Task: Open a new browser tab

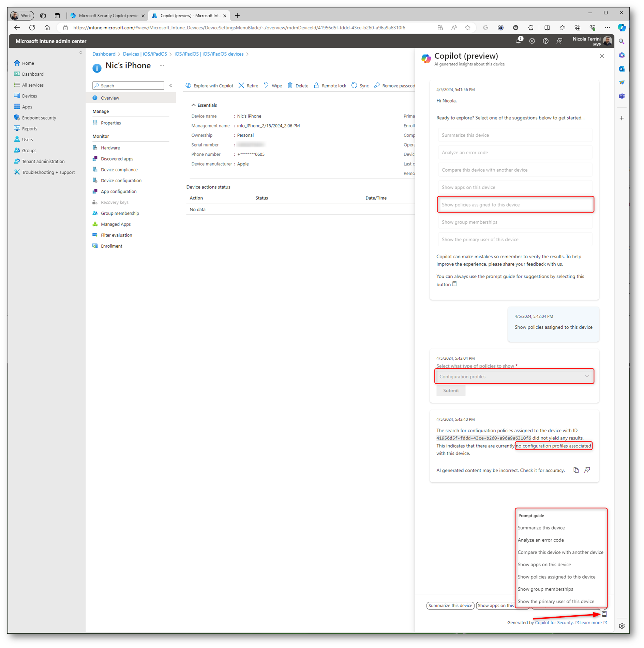Action: pyautogui.click(x=237, y=16)
